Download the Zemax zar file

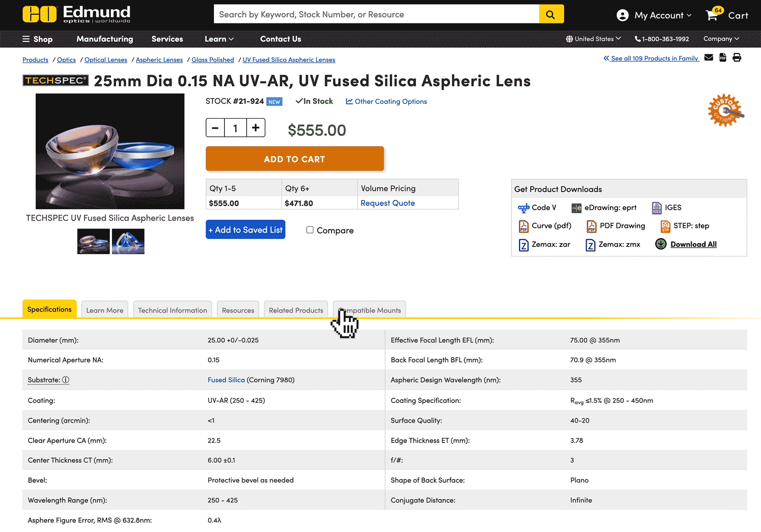[x=545, y=245]
